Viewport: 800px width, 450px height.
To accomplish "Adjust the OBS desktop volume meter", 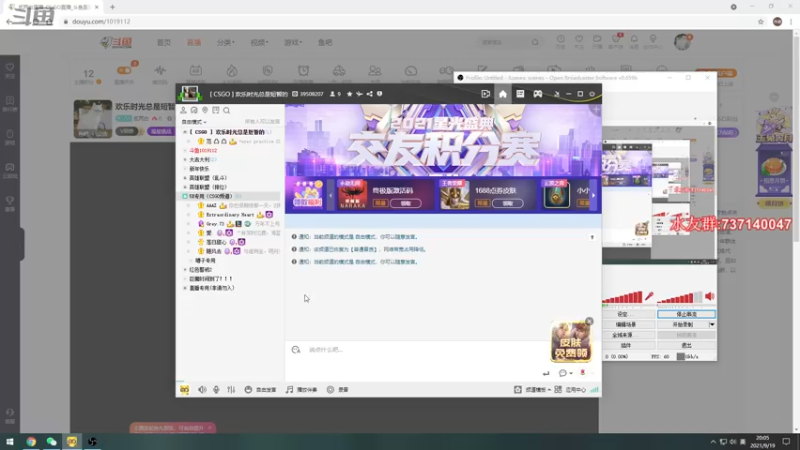I will 680,297.
